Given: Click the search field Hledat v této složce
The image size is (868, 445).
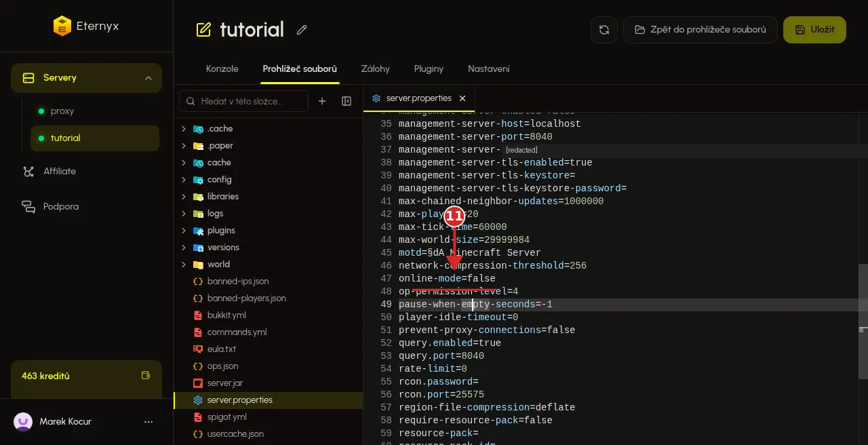Looking at the screenshot, I should point(243,101).
